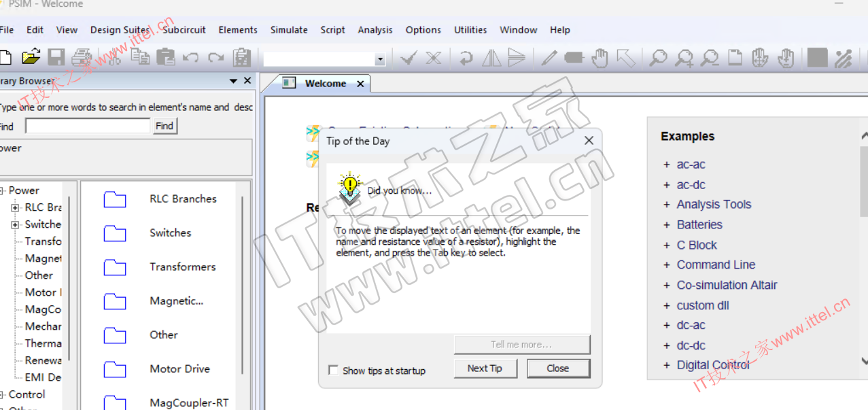Screen dimensions: 868x410
Task: Click the print icon in toolbar
Action: [82, 58]
